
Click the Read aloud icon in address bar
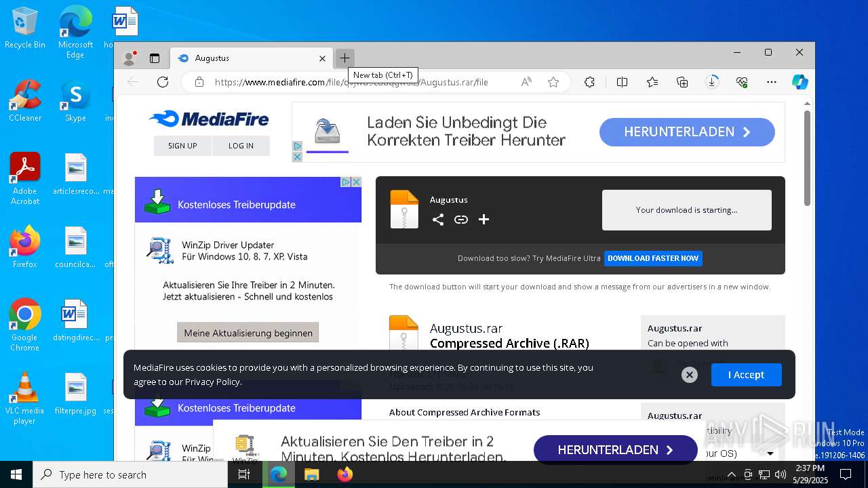click(x=526, y=82)
